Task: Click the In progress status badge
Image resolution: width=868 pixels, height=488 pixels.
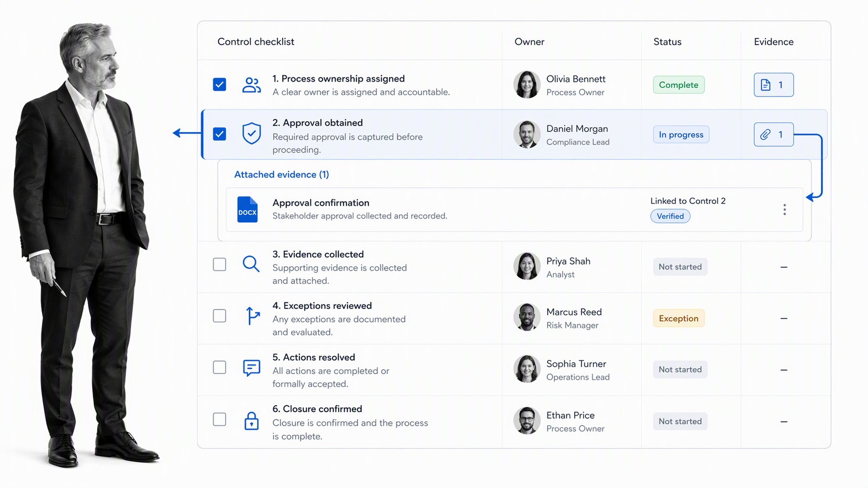Action: point(681,134)
